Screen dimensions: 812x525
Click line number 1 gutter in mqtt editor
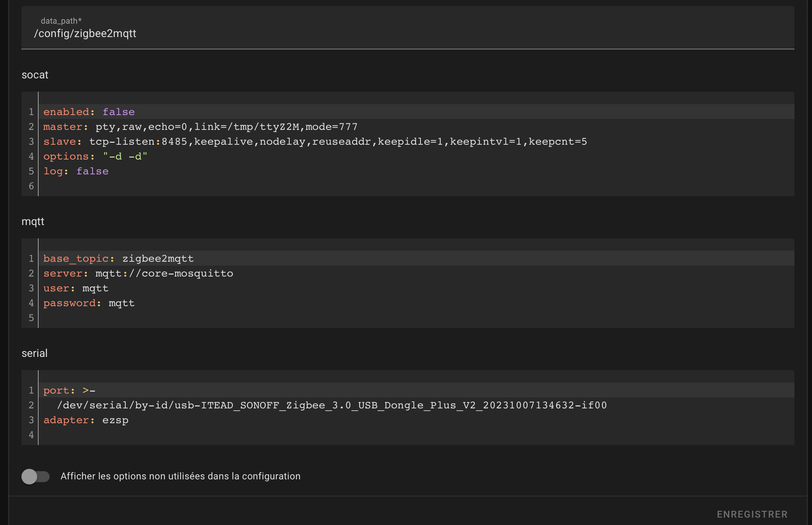coord(31,259)
